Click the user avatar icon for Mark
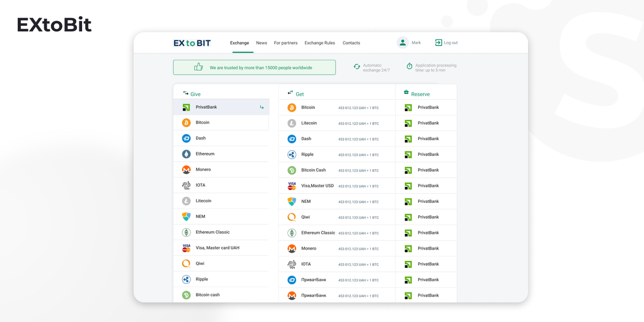Viewport: 644px width, 322px height. (402, 42)
